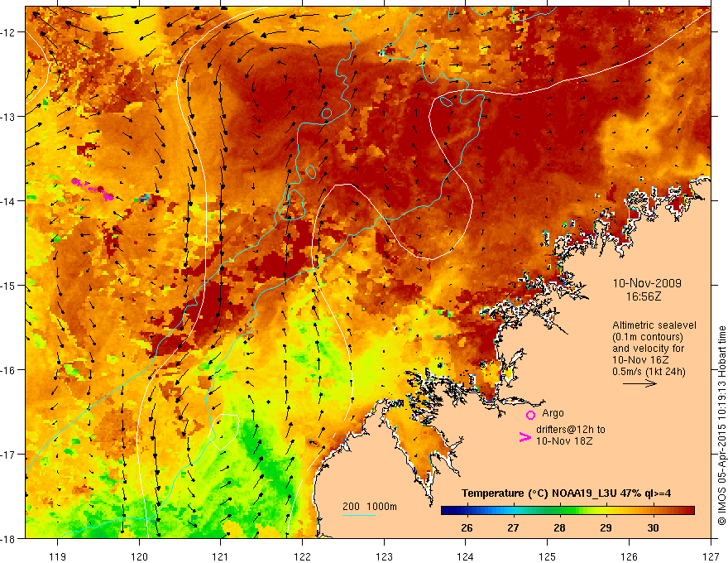The height and width of the screenshot is (563, 728).
Task: Click the cyan 200 1000m depth contour line sample
Action: pyautogui.click(x=359, y=515)
